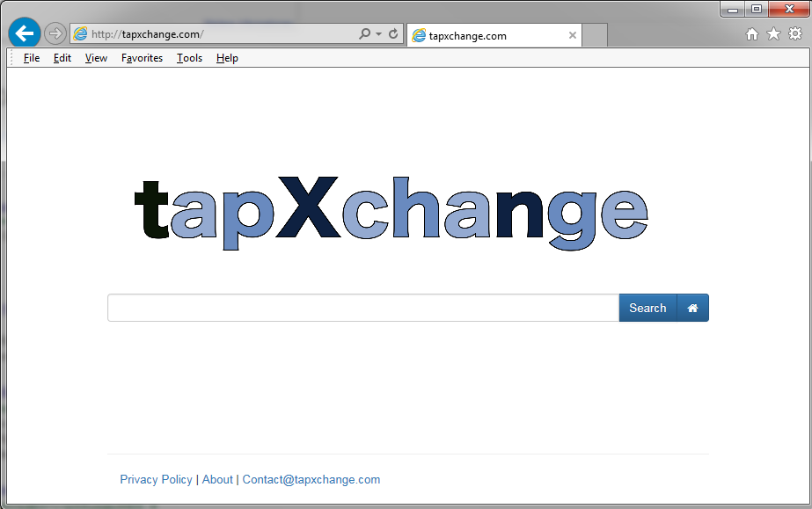
Task: Click the browser Back arrow button
Action: pyautogui.click(x=25, y=33)
